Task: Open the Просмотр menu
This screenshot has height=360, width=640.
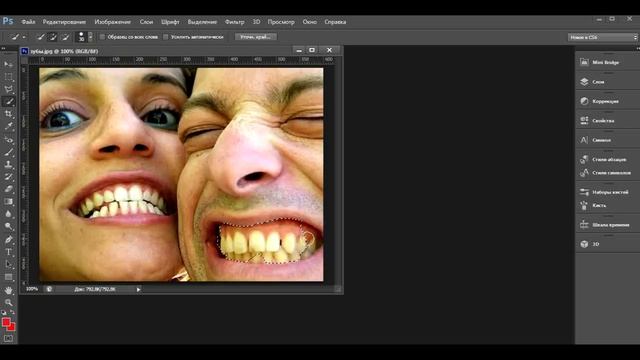Action: coord(281,22)
